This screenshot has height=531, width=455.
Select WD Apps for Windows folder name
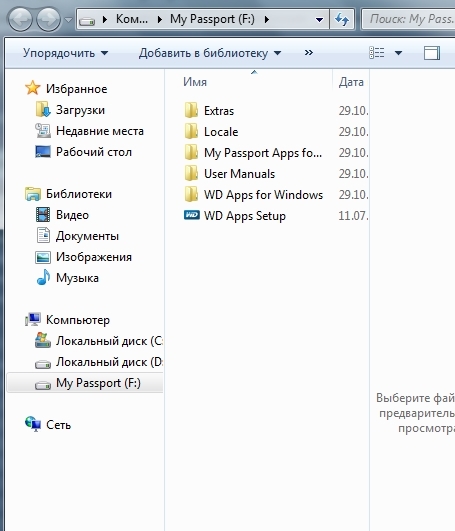263,195
